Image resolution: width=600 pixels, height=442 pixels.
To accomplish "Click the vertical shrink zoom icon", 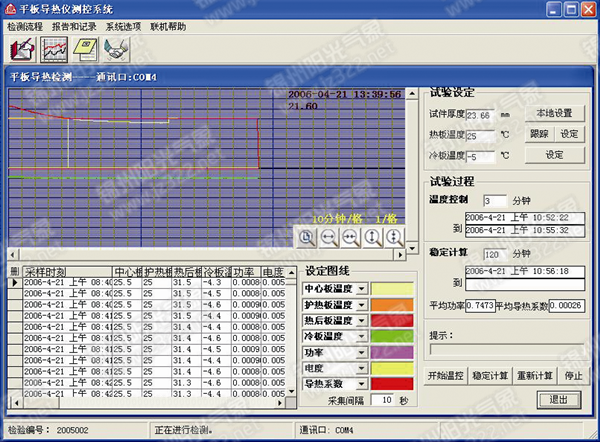I will click(394, 237).
